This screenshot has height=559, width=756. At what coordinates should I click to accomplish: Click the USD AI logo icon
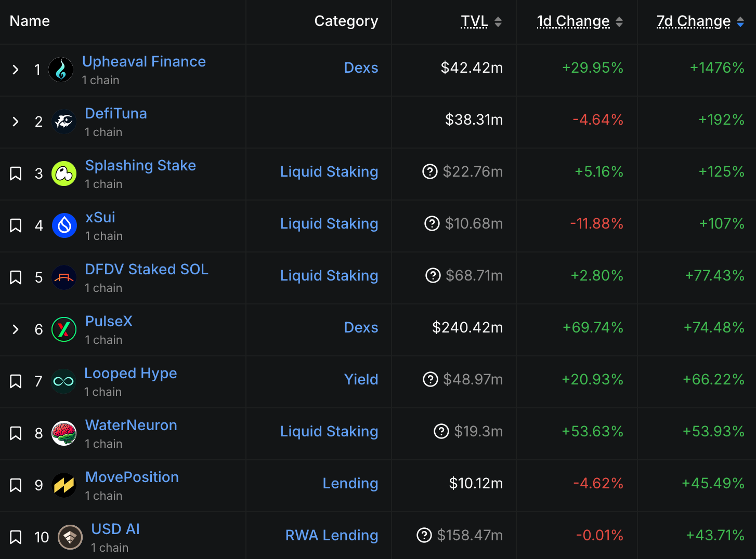click(70, 537)
